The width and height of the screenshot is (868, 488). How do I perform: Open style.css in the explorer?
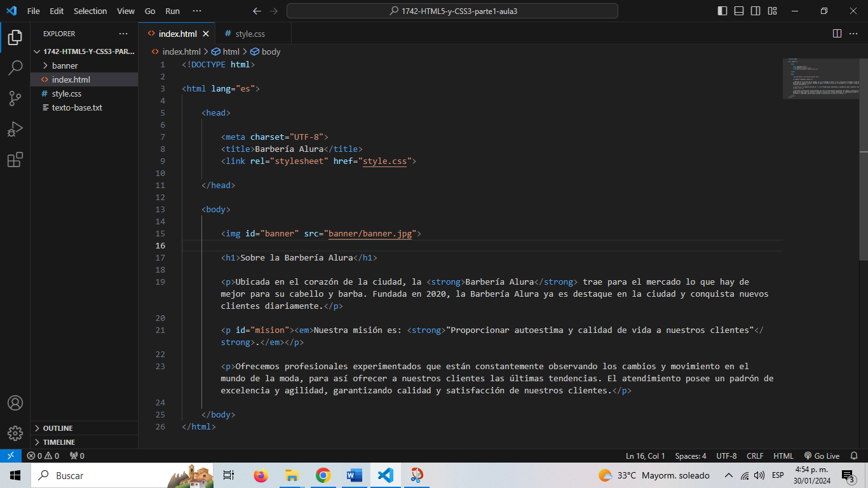pos(84,93)
